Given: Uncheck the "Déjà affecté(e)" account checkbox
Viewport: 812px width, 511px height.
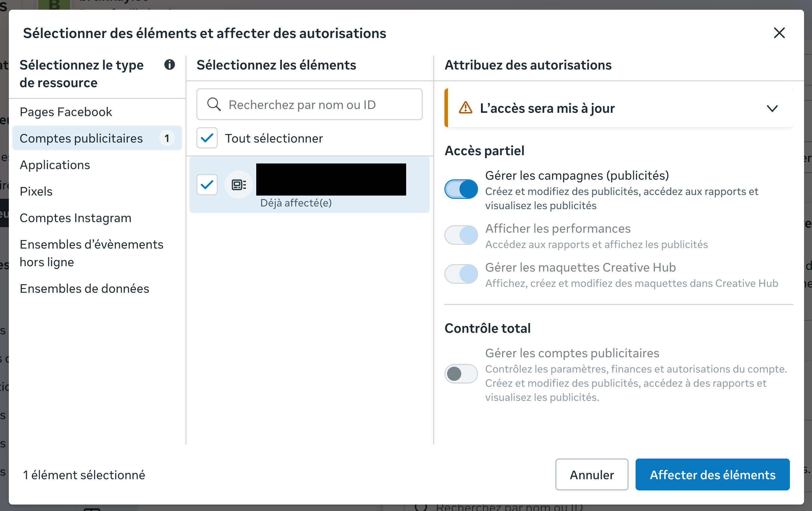Looking at the screenshot, I should tap(207, 184).
